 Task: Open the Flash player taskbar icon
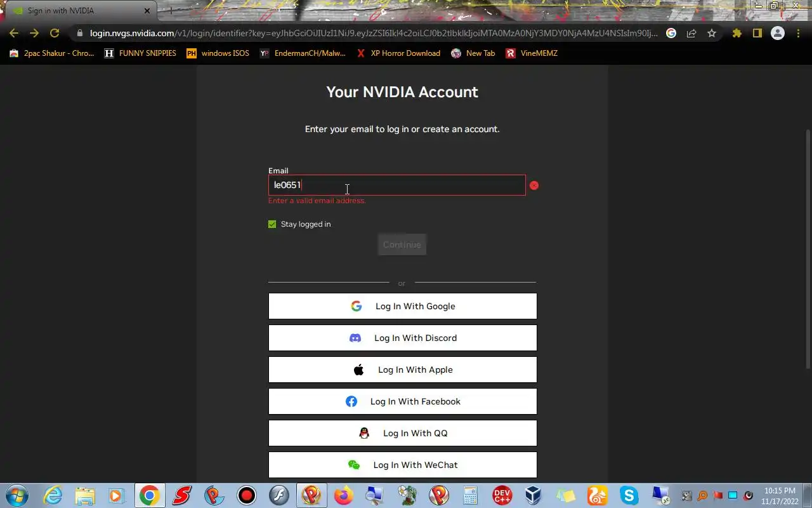pyautogui.click(x=278, y=495)
